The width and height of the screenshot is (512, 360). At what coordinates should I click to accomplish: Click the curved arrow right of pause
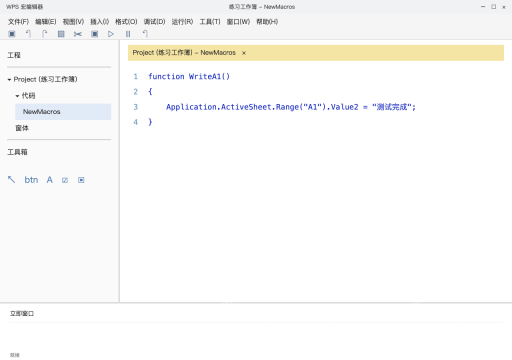pos(145,34)
